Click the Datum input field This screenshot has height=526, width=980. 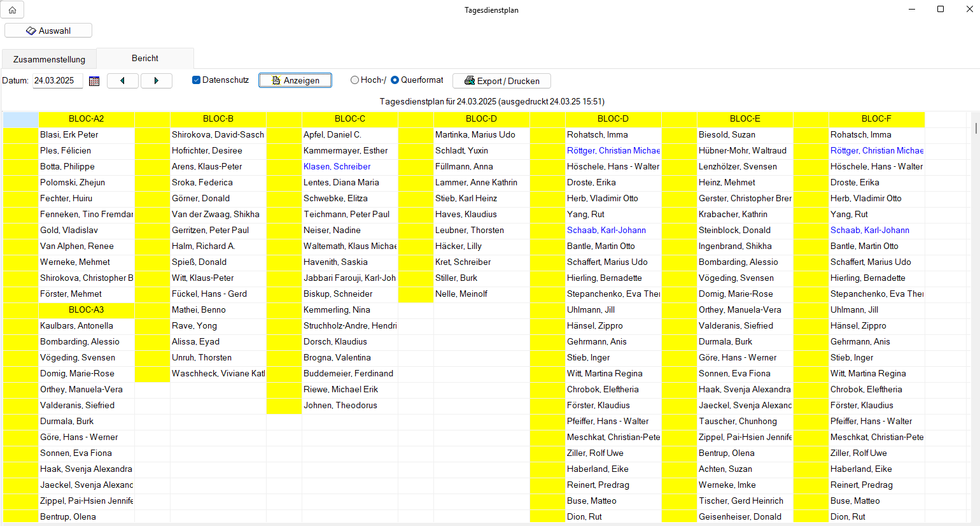tap(57, 81)
